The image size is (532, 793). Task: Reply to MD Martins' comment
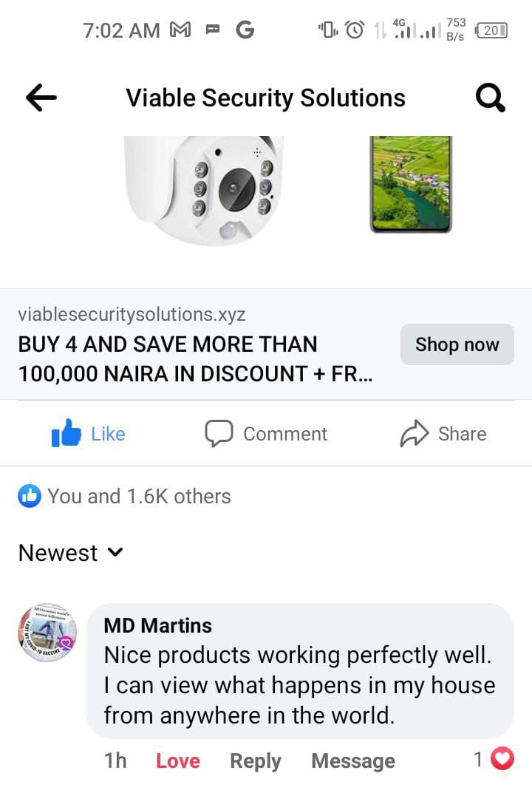pyautogui.click(x=256, y=760)
